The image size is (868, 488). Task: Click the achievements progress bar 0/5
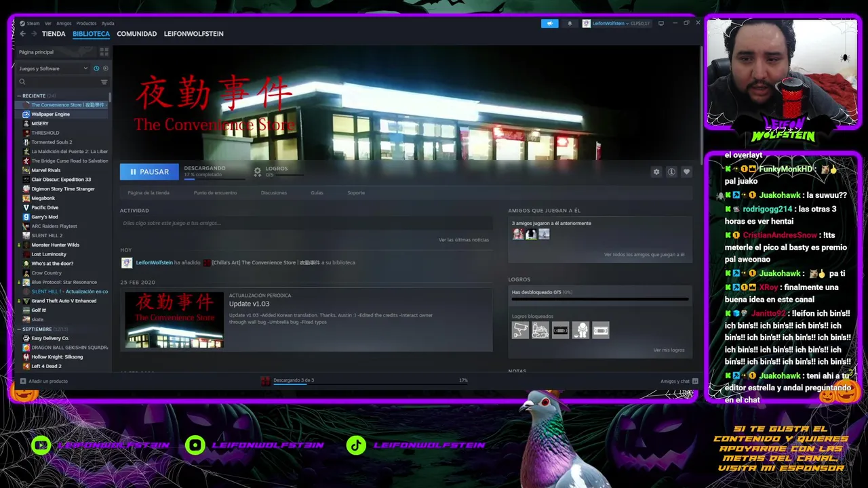[x=600, y=299]
